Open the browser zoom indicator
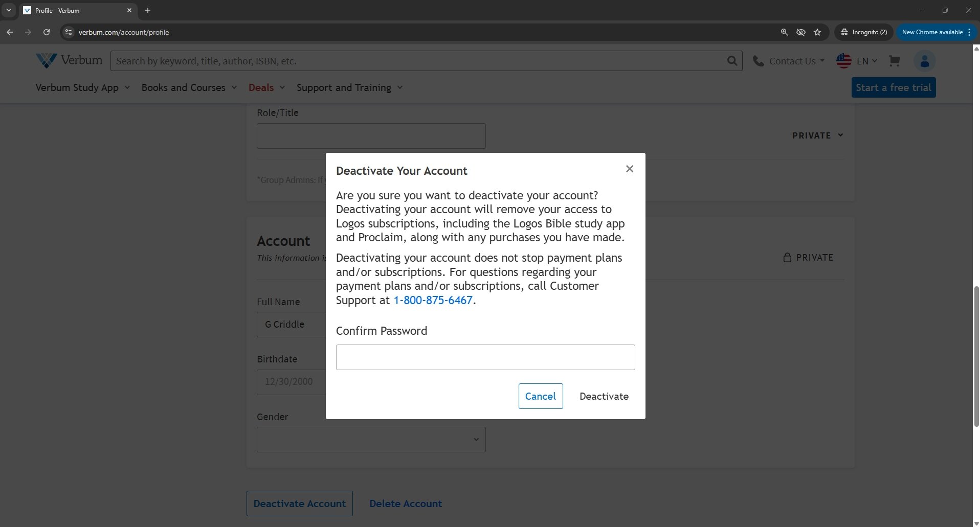 [x=784, y=32]
